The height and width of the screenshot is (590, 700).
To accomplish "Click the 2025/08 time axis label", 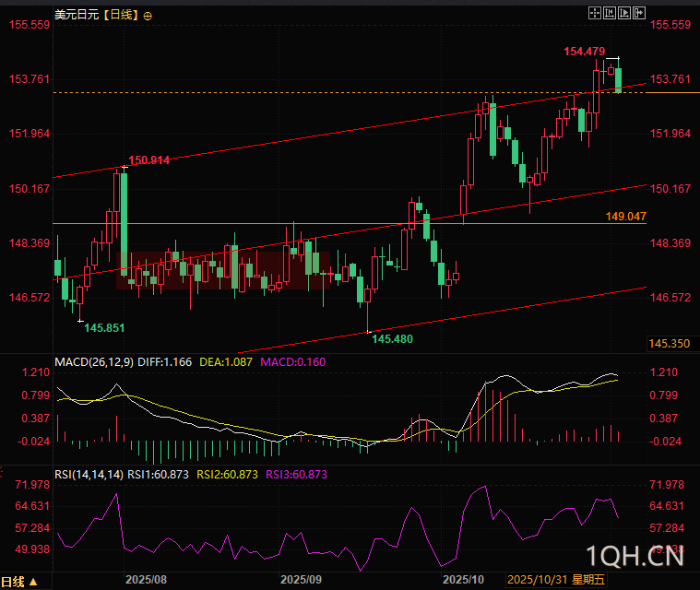I will [146, 580].
